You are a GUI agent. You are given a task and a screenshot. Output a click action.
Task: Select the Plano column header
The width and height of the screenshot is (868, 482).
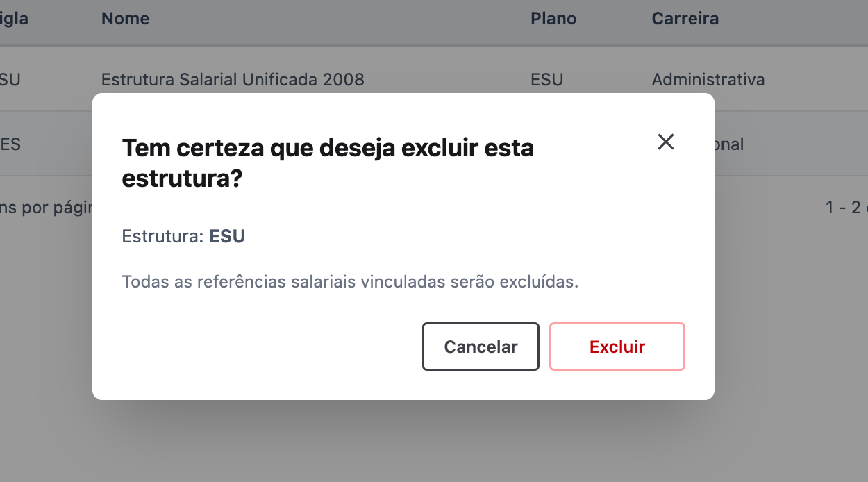[553, 18]
